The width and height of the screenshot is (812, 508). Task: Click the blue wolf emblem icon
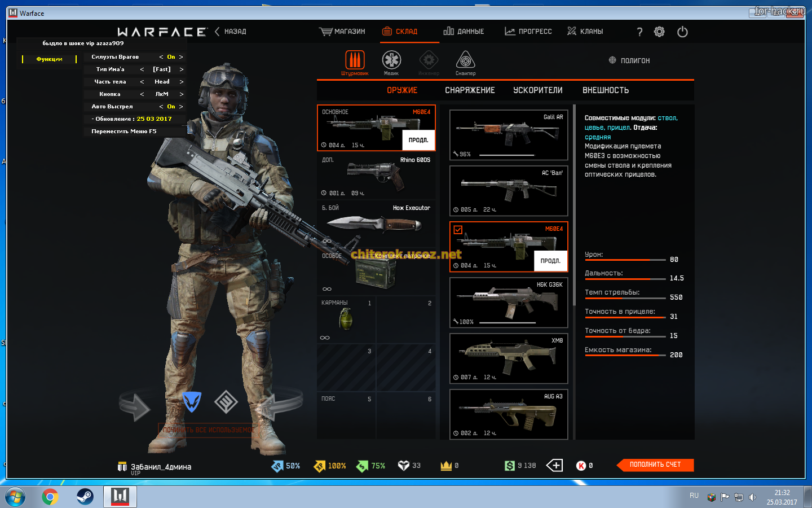point(192,402)
